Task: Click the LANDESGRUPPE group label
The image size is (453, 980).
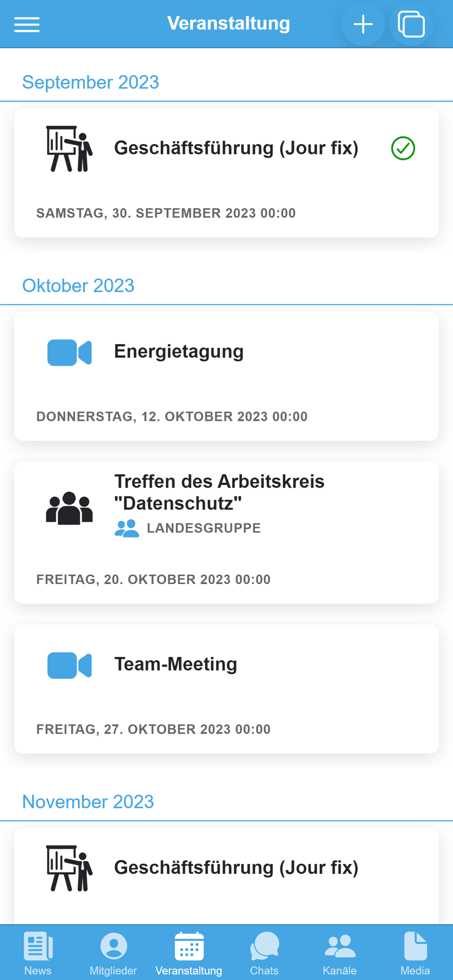Action: click(203, 528)
